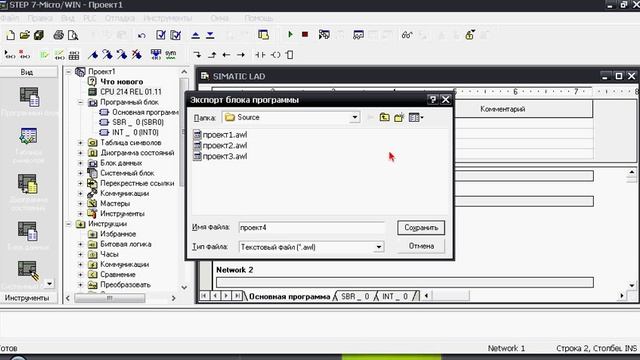640x360 pixels.
Task: Insert a box instruction with the box icon
Action: [x=290, y=55]
